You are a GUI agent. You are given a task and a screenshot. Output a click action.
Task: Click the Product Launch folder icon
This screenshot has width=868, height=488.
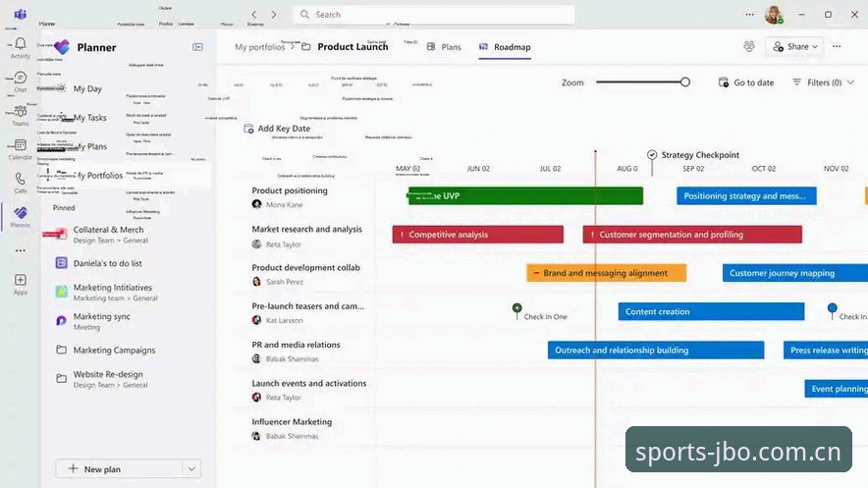coord(306,47)
